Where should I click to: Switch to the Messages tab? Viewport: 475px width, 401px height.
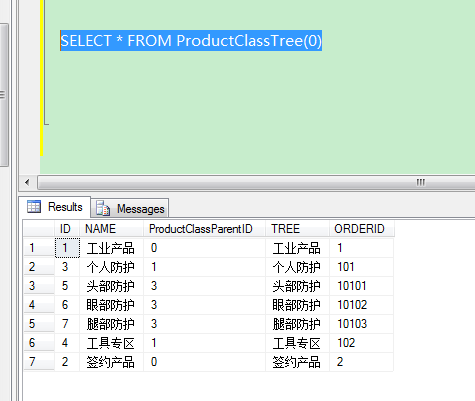130,208
